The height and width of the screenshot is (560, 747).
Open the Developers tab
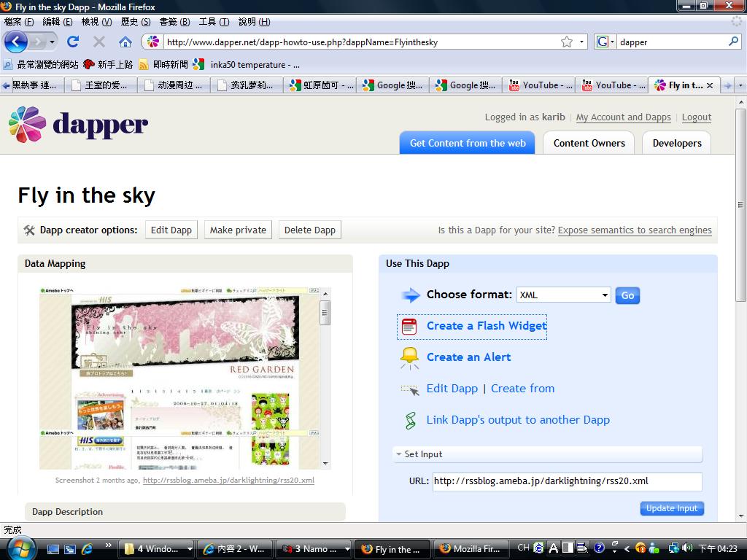tap(676, 143)
